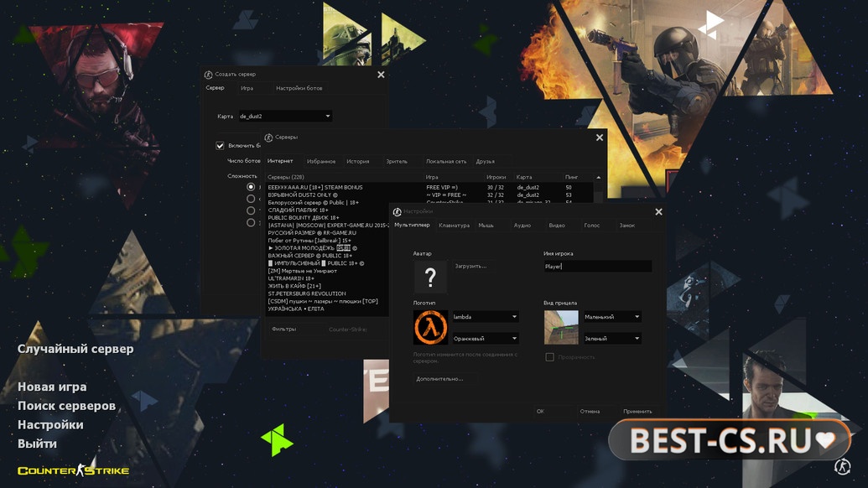Viewport: 868px width, 488px height.
Task: Switch to the Мышь tab
Action: pos(486,226)
